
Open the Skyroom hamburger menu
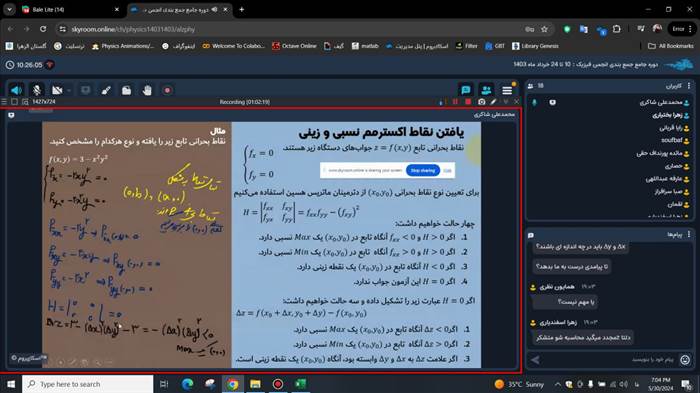click(507, 90)
